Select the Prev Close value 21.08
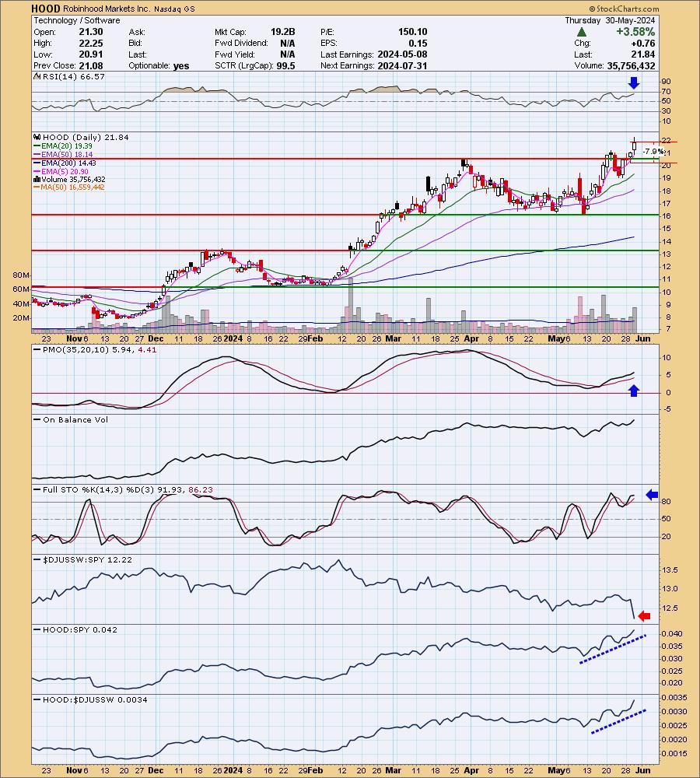 pos(91,65)
